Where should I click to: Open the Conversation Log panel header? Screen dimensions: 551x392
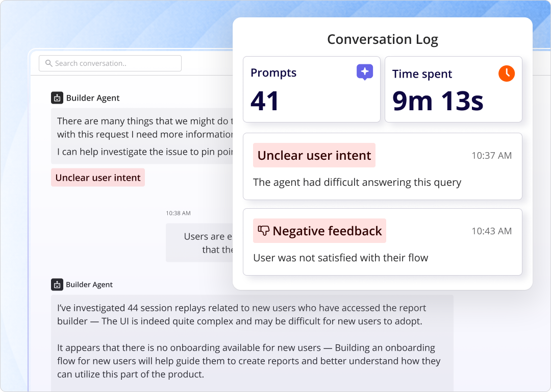click(383, 39)
